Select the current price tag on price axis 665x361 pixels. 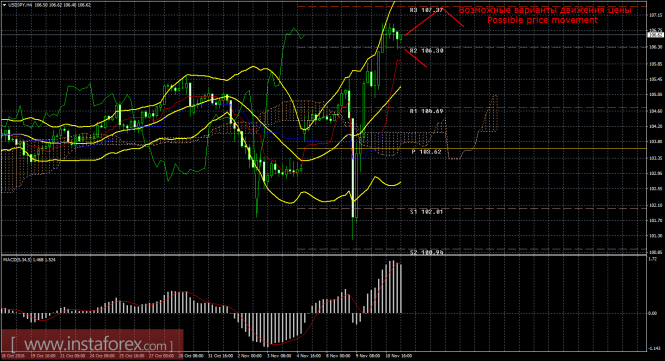click(656, 35)
